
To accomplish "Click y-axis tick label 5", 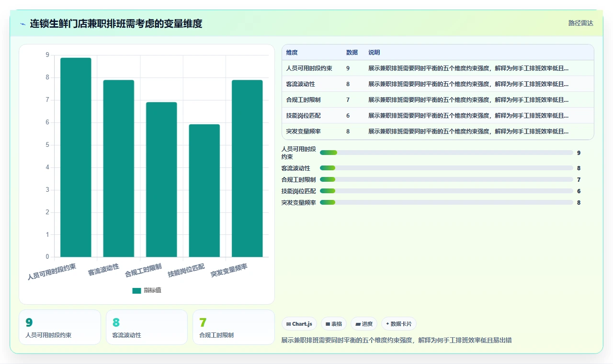I will pyautogui.click(x=47, y=145).
